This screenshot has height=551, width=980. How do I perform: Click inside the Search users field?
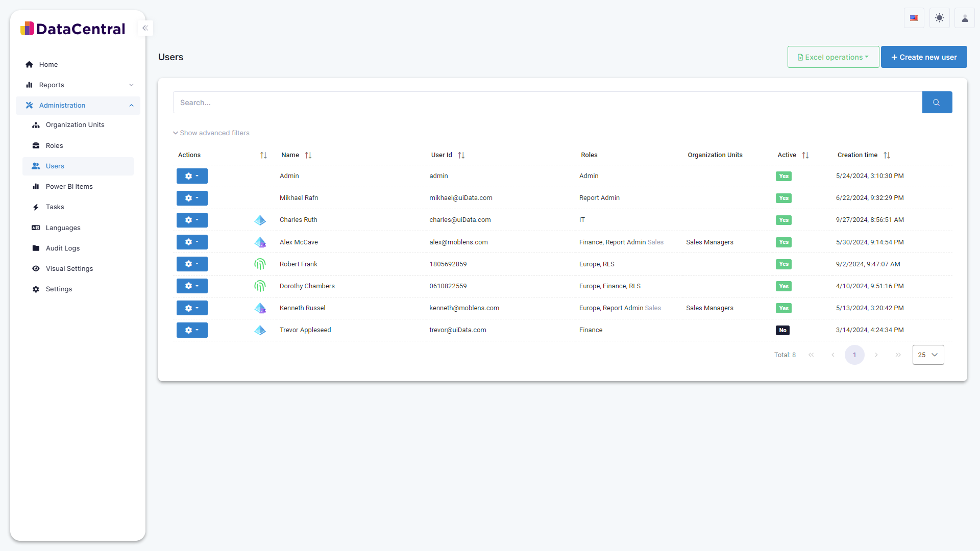(x=546, y=103)
